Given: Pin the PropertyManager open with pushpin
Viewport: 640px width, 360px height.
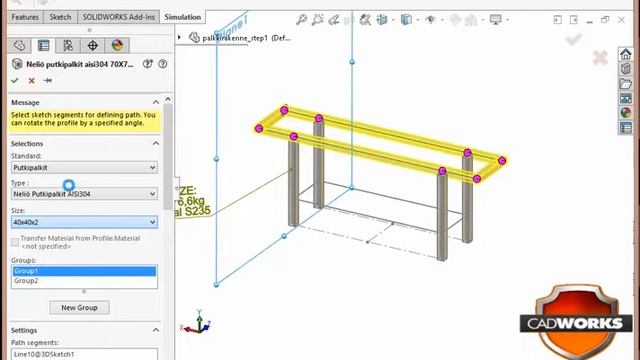Looking at the screenshot, I should 48,80.
